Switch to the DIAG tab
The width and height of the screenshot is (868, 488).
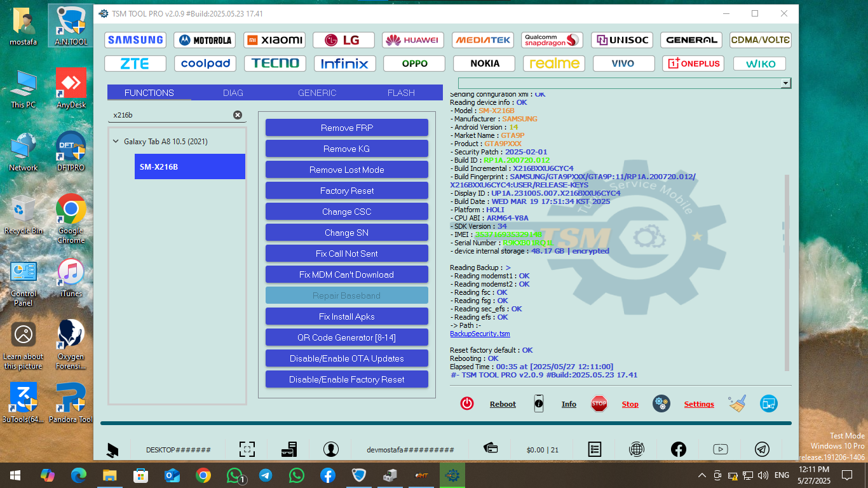233,93
